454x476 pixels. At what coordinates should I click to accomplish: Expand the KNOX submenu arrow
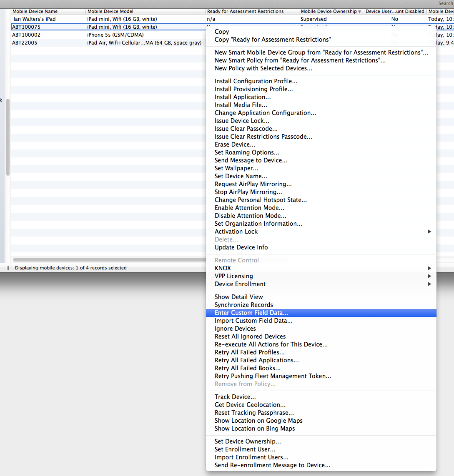[429, 268]
